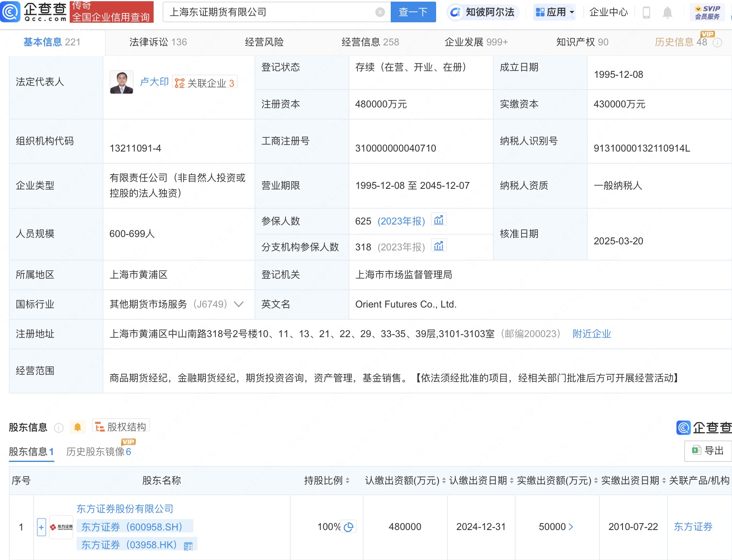
Task: Click the 查一下 search button
Action: 413,12
